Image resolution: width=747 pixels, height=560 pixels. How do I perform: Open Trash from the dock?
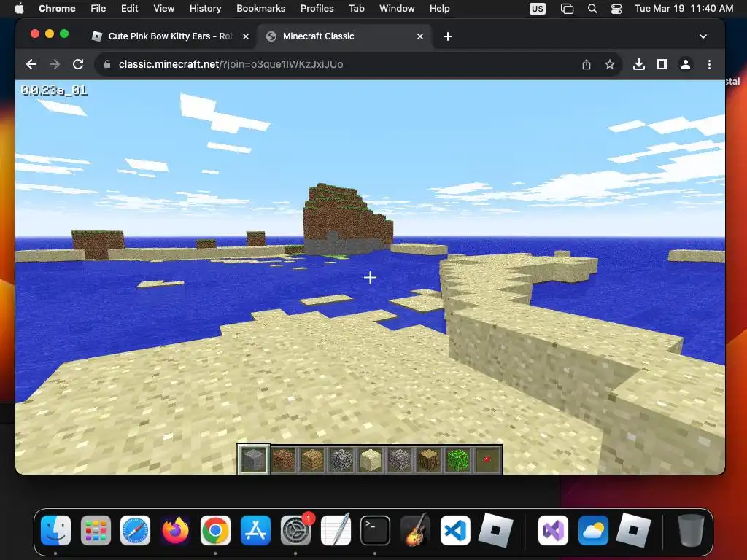(690, 531)
